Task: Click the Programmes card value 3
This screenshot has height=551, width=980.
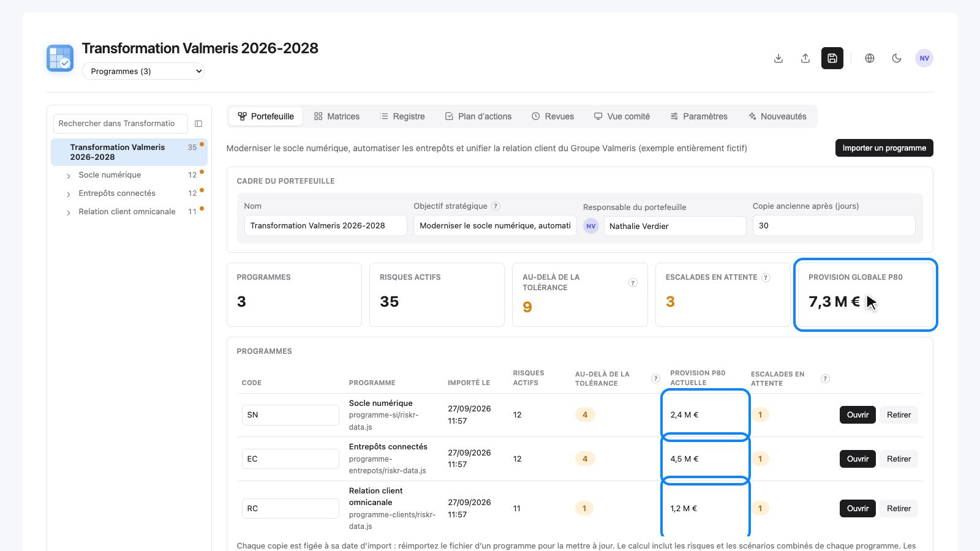Action: coord(241,302)
